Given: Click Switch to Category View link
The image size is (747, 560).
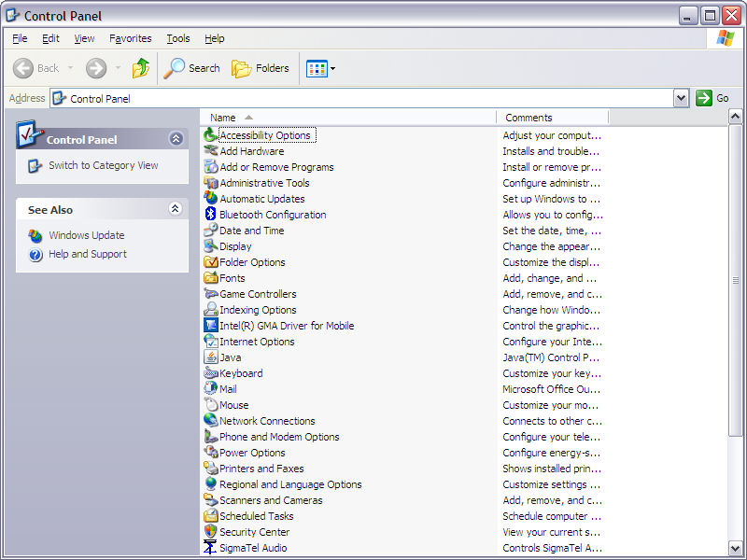Looking at the screenshot, I should tap(104, 165).
